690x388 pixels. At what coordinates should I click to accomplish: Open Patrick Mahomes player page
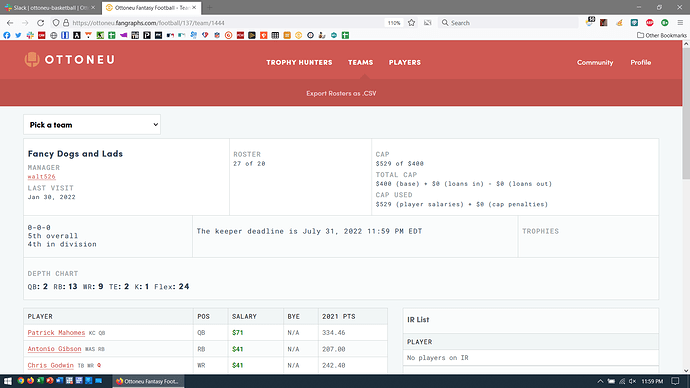[56, 333]
